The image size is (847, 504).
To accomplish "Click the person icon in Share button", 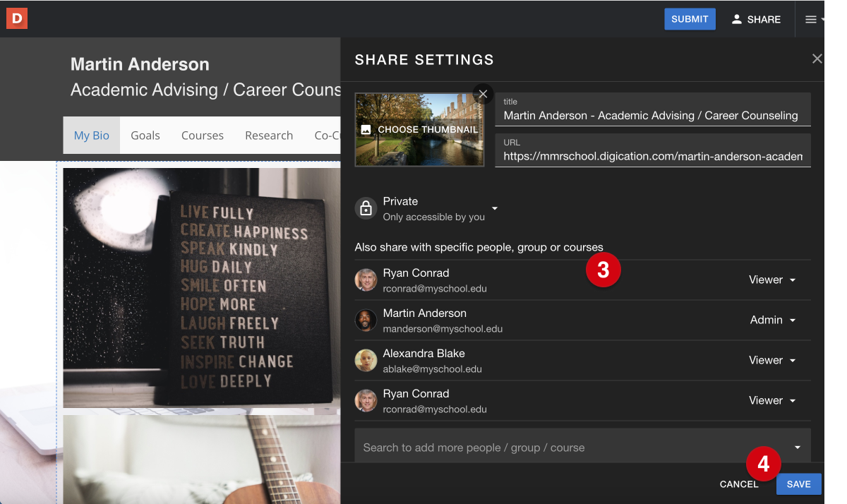I will (x=737, y=19).
